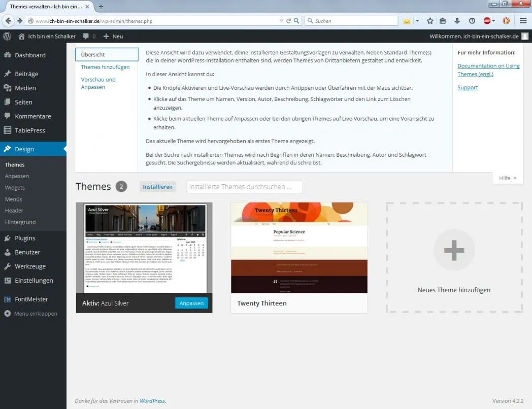Screen dimensions: 532x409
Task: Open the comments bubble icon in admin bar
Action: pos(86,37)
